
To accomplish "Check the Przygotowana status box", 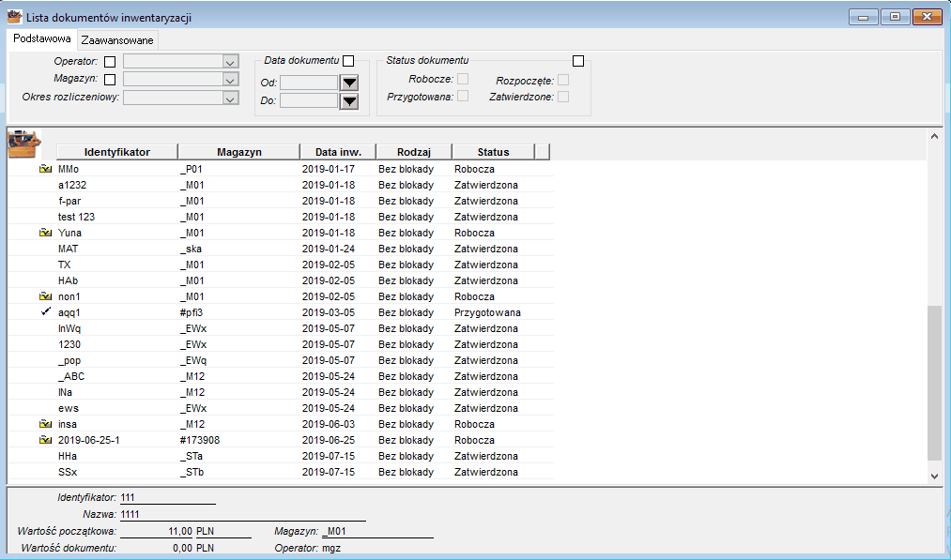I will (x=463, y=96).
